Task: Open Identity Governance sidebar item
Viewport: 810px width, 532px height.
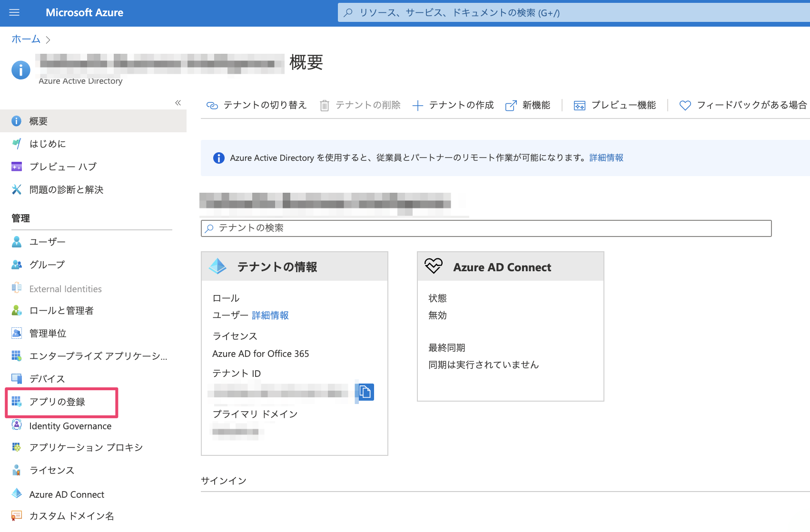Action: [70, 426]
